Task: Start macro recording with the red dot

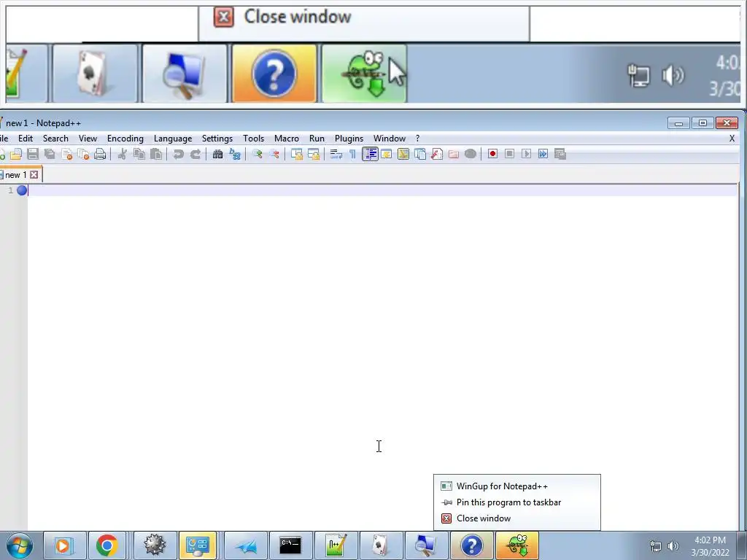Action: 492,154
